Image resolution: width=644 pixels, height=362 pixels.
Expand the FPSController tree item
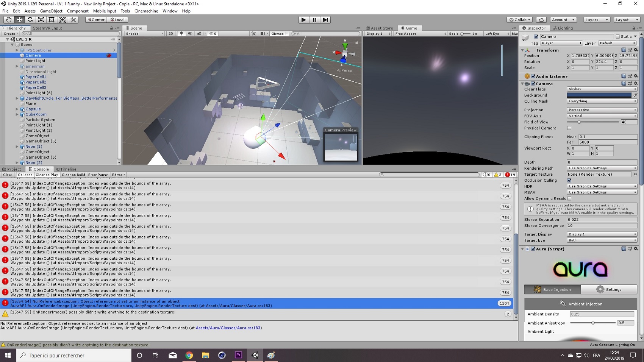(x=17, y=50)
